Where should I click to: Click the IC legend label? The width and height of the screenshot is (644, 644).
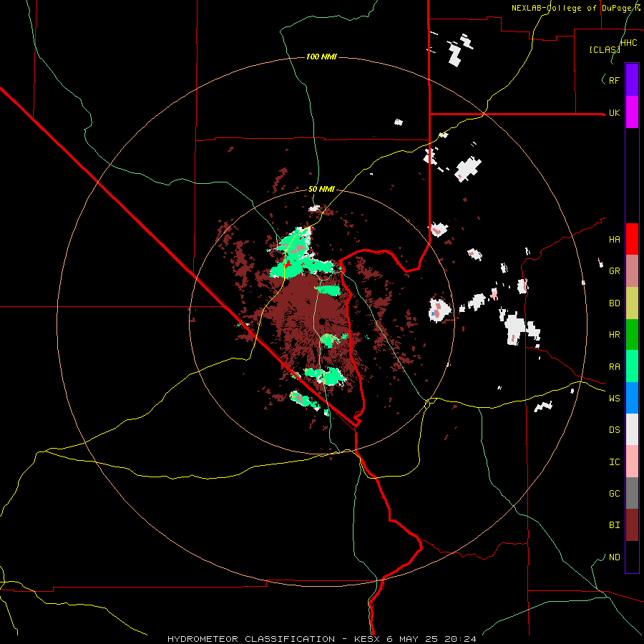point(615,462)
